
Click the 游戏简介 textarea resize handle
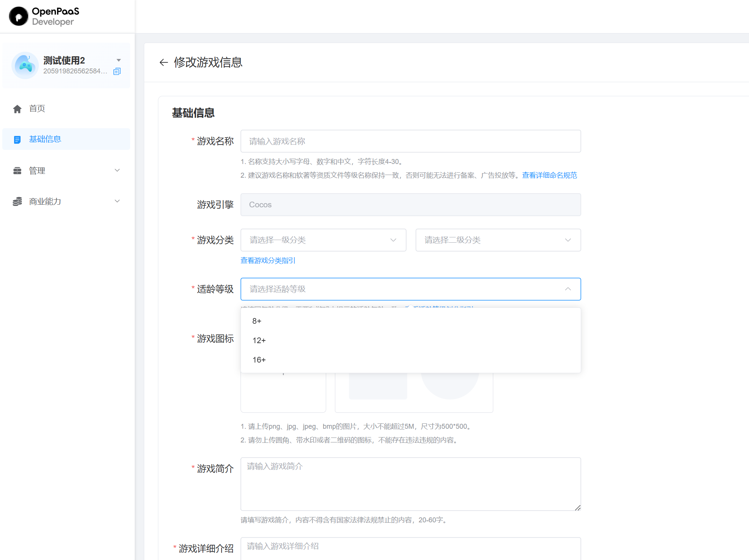pos(578,508)
